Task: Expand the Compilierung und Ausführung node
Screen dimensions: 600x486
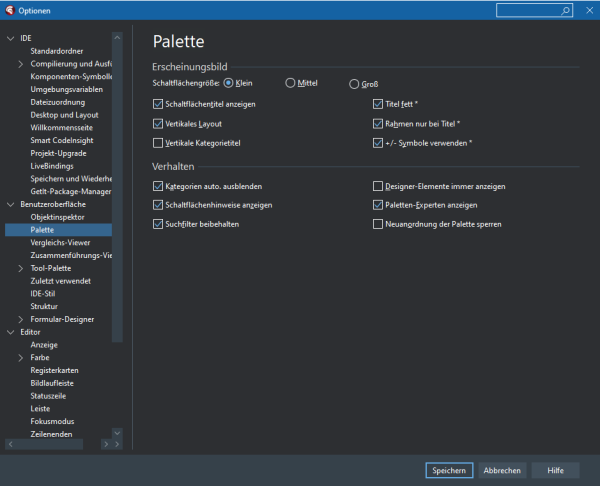Action: pyautogui.click(x=21, y=64)
